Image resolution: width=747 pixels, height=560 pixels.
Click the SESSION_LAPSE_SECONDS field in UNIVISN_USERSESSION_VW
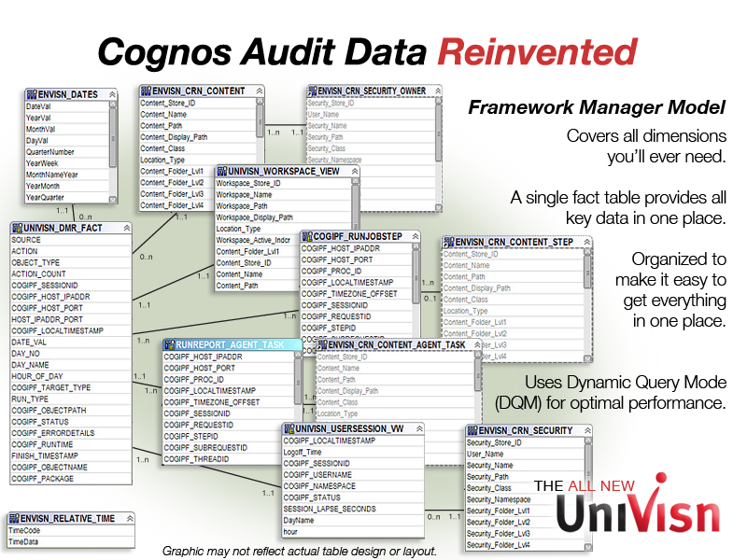click(x=328, y=509)
